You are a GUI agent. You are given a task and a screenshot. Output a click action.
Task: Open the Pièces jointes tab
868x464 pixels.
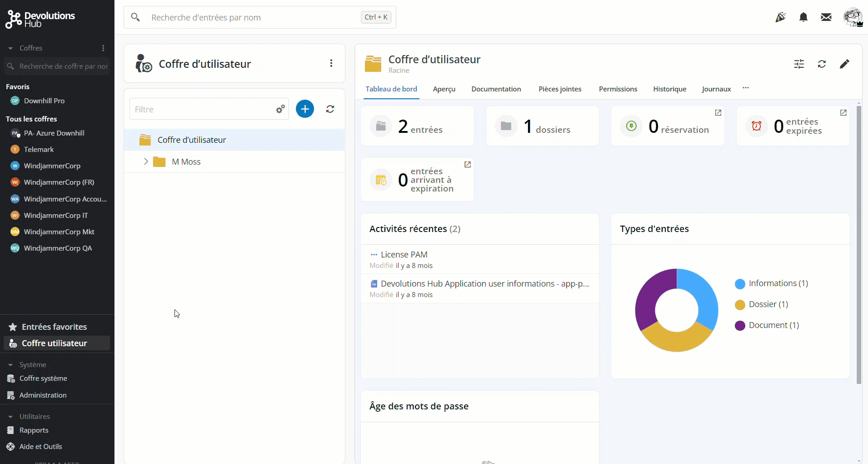560,89
